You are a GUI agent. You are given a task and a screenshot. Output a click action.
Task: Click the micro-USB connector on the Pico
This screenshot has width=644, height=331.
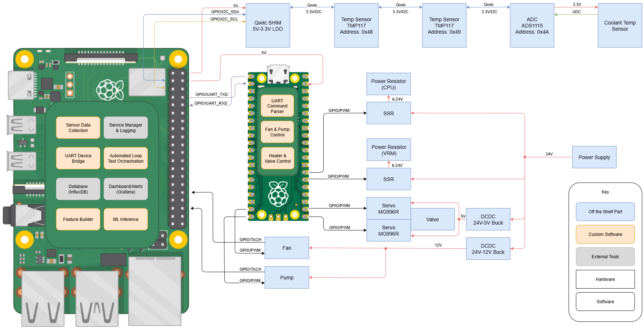point(278,73)
